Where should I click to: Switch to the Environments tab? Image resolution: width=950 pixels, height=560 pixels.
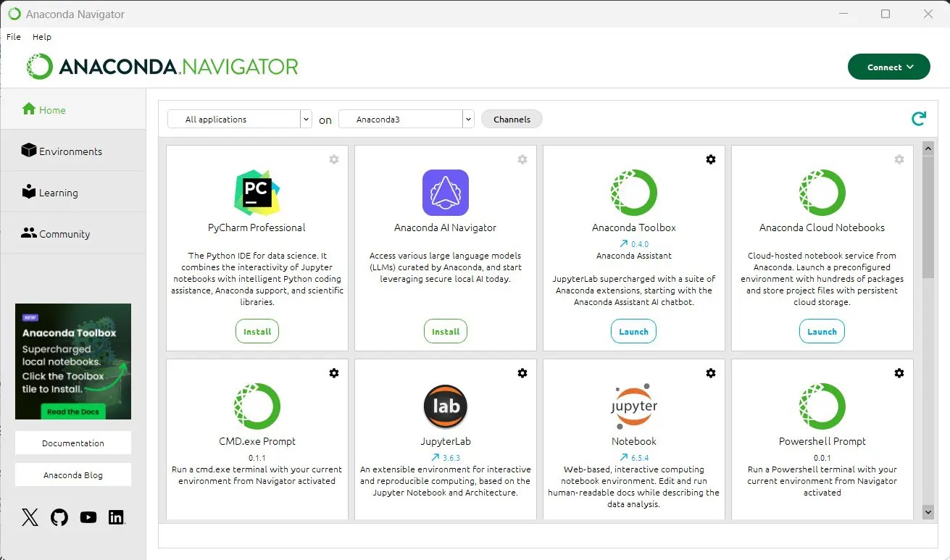73,151
